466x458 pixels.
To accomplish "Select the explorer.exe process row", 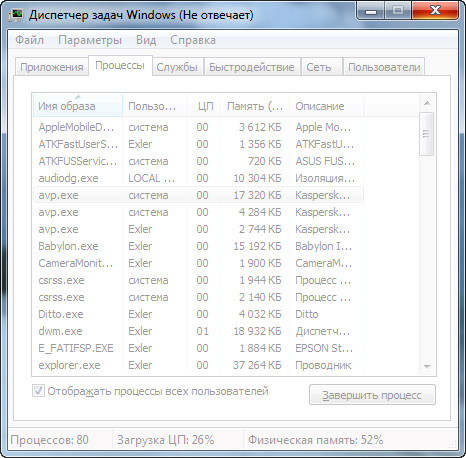I will pos(198,365).
